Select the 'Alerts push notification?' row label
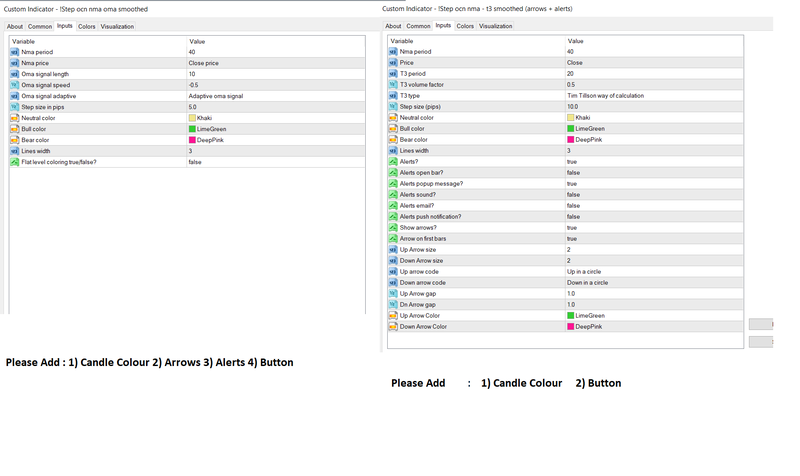The image size is (800, 476). pyautogui.click(x=432, y=217)
